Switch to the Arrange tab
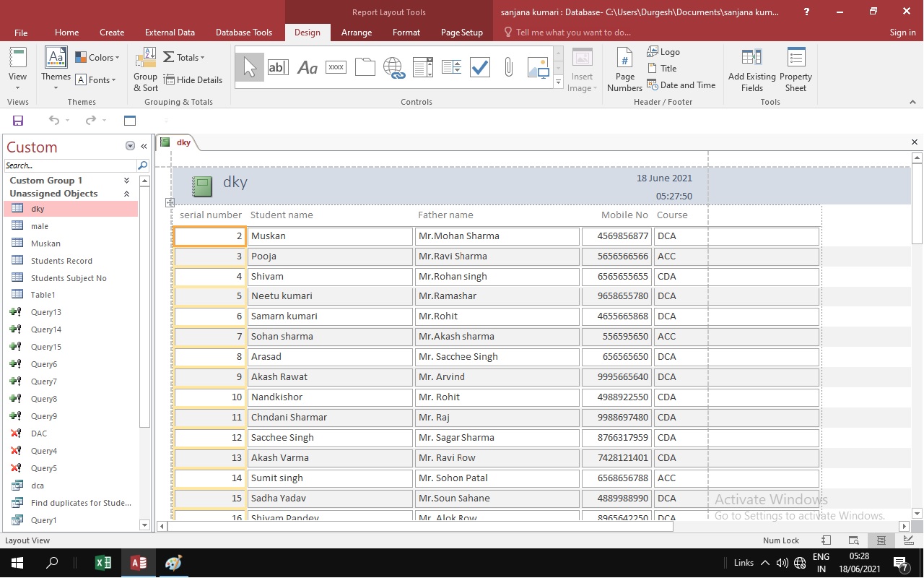924x578 pixels. (x=357, y=32)
